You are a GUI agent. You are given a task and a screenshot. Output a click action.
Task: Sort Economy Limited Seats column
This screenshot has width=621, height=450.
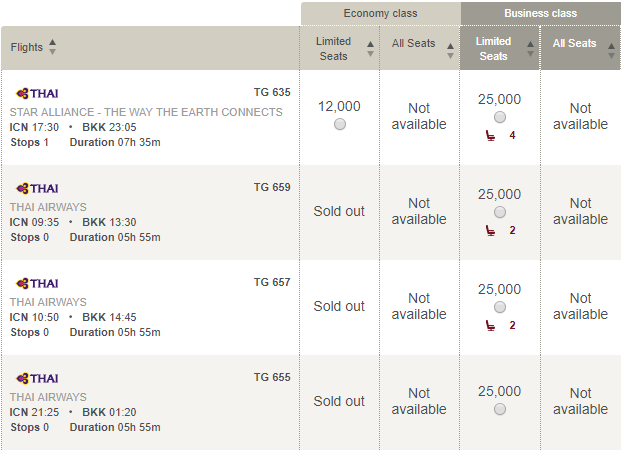370,49
